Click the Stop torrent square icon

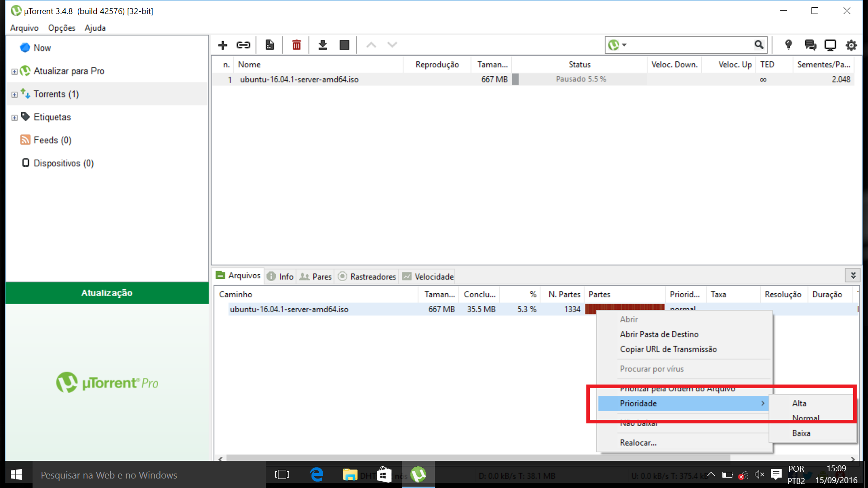tap(344, 45)
